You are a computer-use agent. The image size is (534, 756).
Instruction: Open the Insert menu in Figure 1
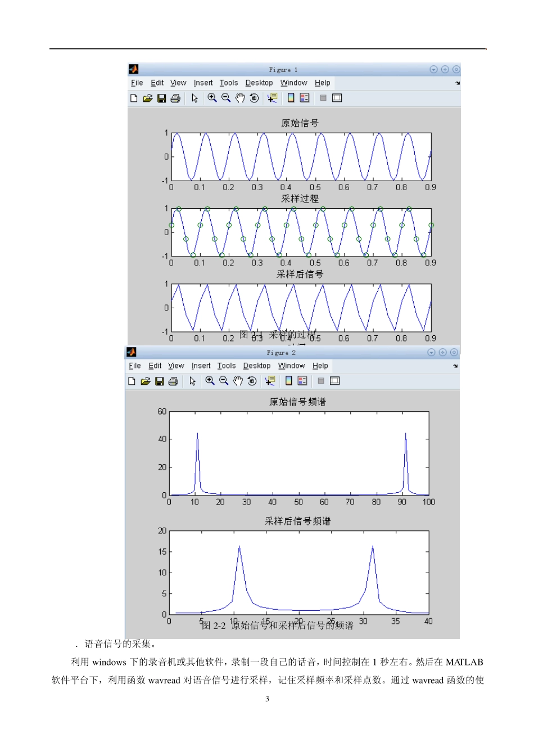[x=203, y=83]
